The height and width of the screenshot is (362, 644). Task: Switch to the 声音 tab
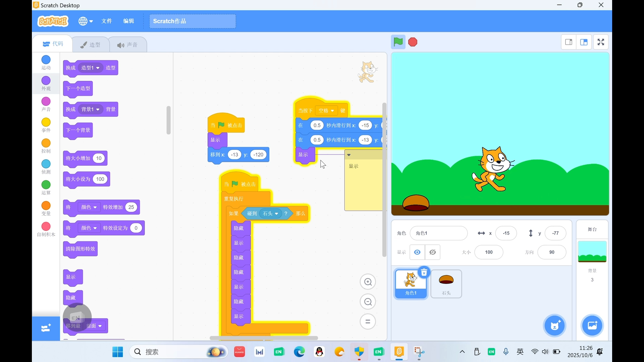pyautogui.click(x=128, y=44)
